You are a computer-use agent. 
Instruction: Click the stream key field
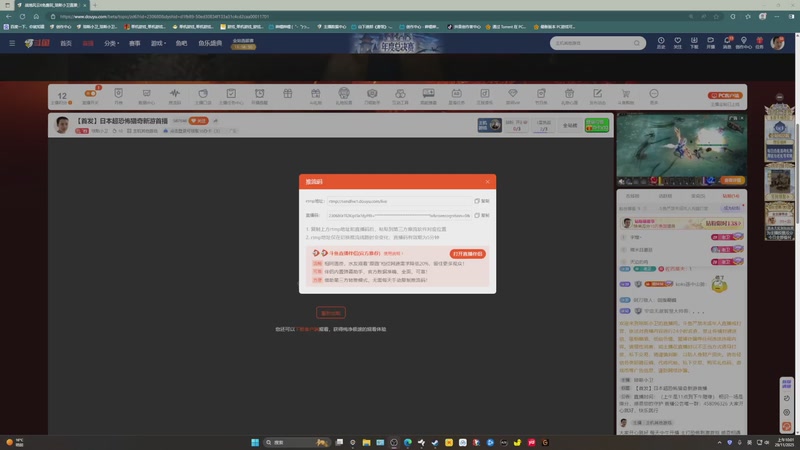click(399, 215)
